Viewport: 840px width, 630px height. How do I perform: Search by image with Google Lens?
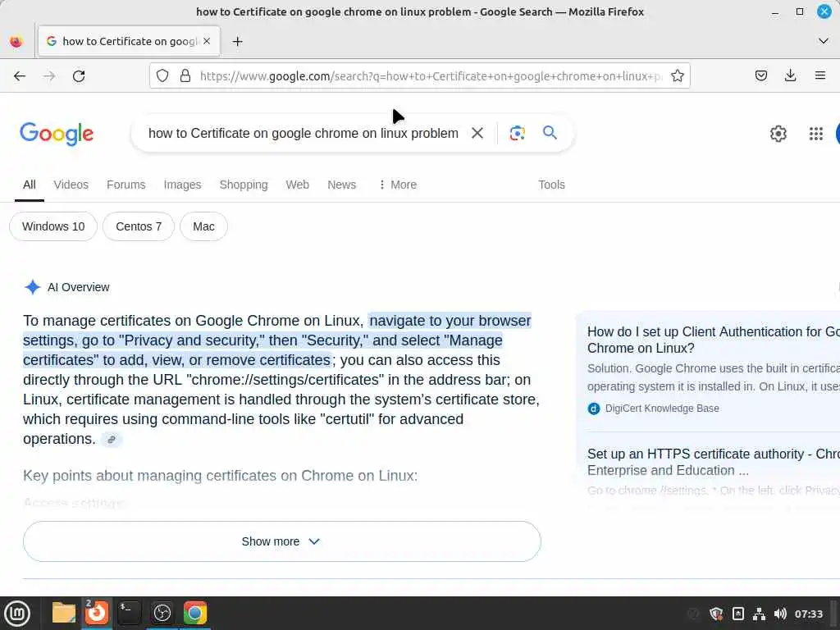517,133
